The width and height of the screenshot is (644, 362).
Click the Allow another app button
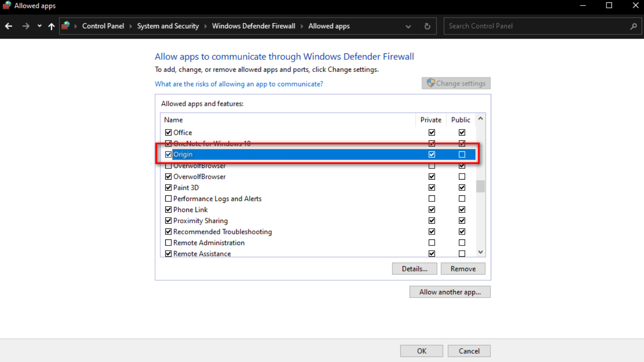(449, 291)
